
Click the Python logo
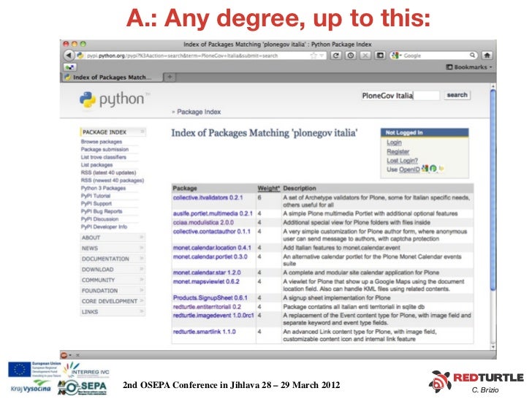pos(115,99)
